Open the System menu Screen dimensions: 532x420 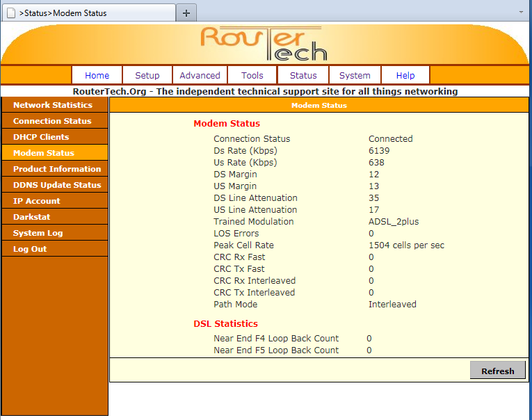[x=355, y=75]
